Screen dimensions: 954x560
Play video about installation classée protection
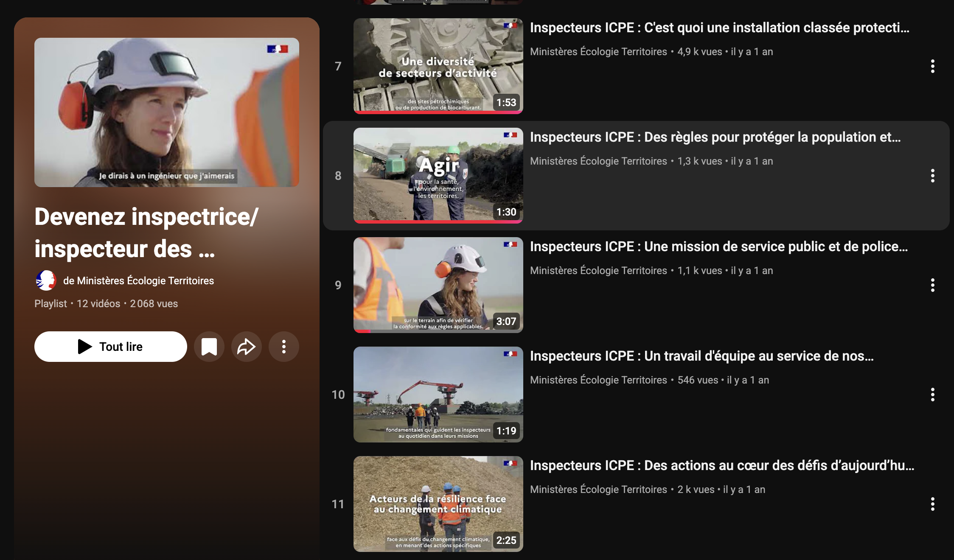[719, 28]
